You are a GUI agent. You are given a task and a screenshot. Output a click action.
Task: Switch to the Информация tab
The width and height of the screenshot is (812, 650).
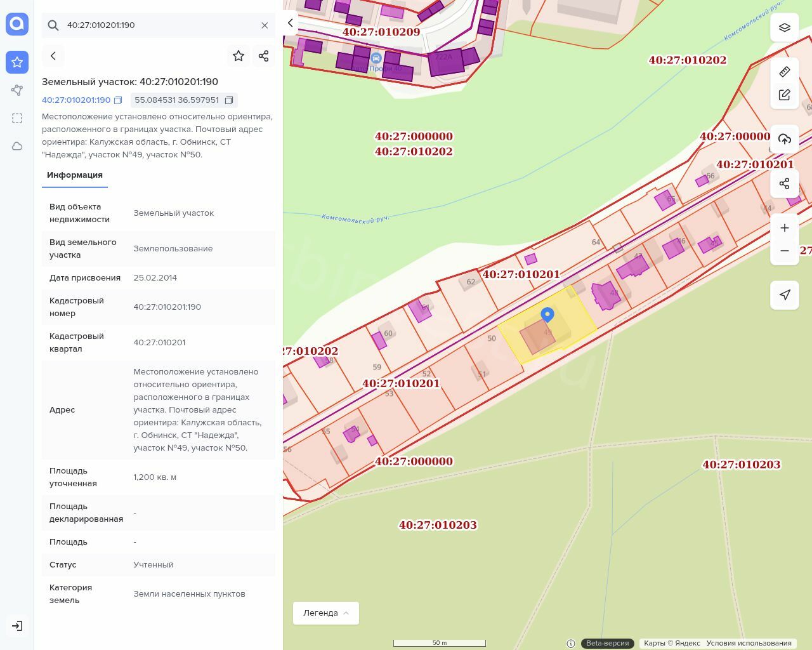coord(74,175)
